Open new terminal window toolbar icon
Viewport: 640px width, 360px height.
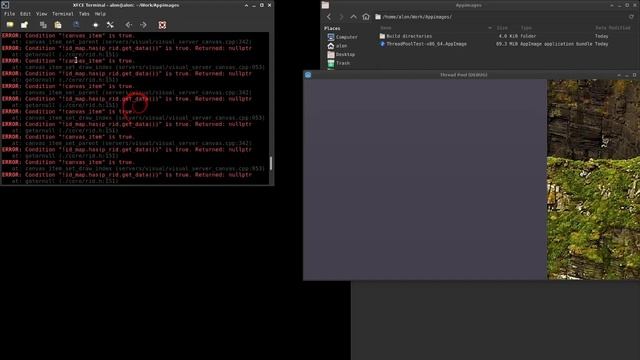24,25
